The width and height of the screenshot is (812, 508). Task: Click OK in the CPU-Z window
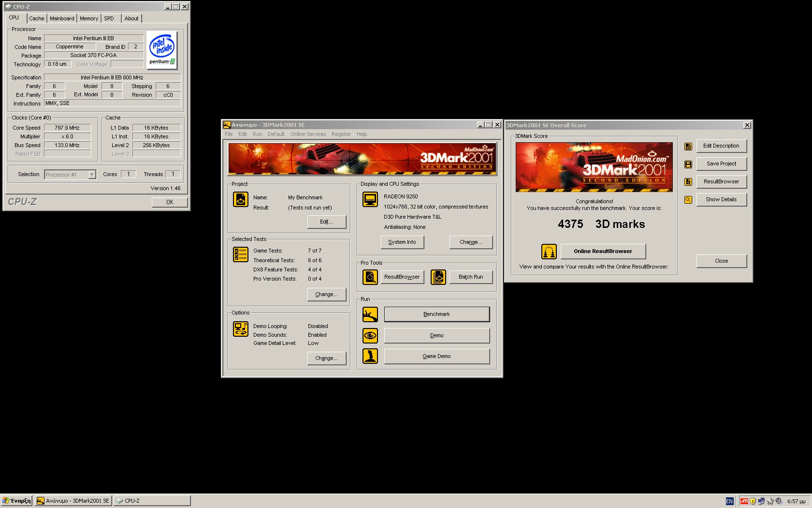tap(170, 202)
